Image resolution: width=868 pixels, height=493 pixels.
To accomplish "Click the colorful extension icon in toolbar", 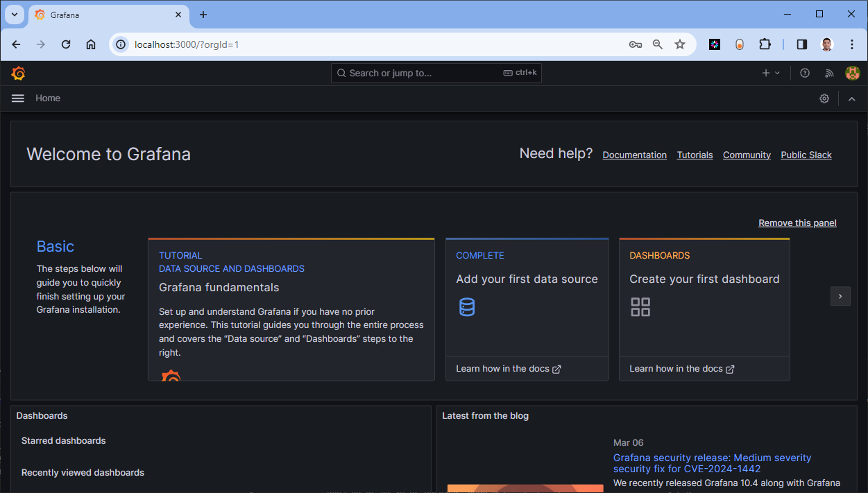I will coord(715,44).
